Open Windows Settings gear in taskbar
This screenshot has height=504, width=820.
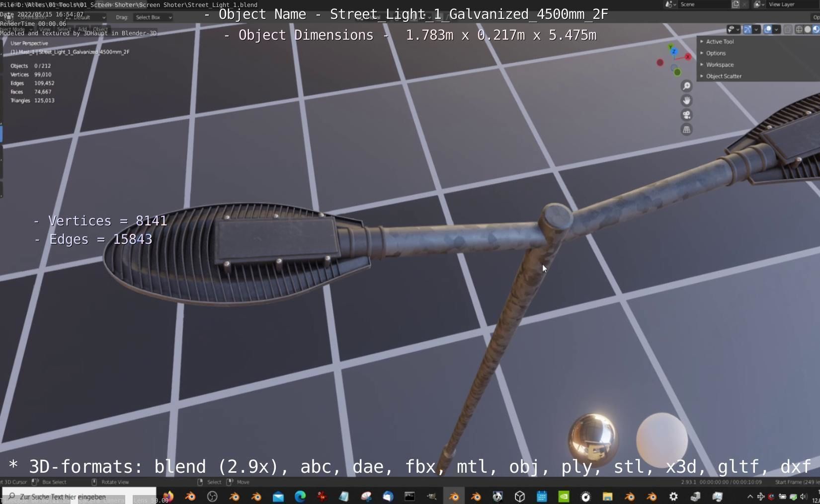click(673, 496)
